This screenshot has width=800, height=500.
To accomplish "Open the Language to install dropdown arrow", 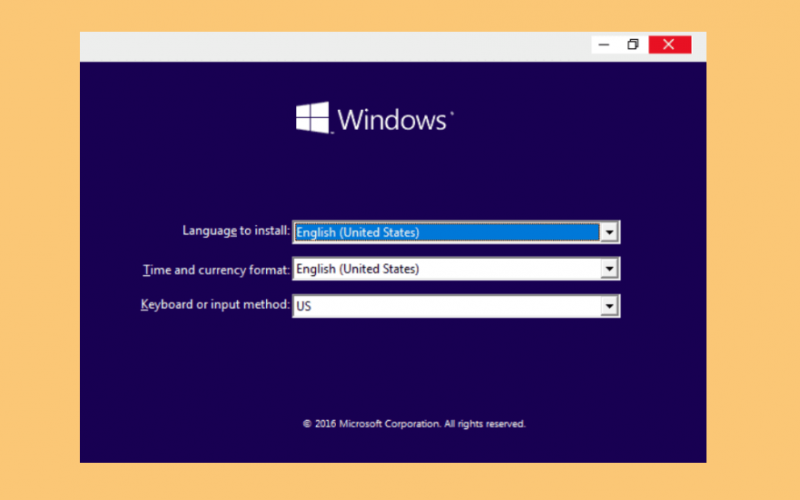I will coord(609,233).
